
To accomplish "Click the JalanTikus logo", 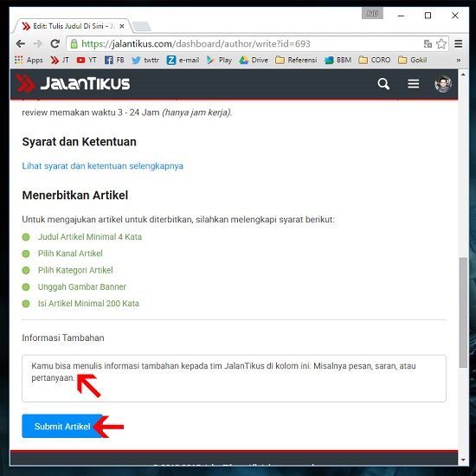I will [x=73, y=83].
